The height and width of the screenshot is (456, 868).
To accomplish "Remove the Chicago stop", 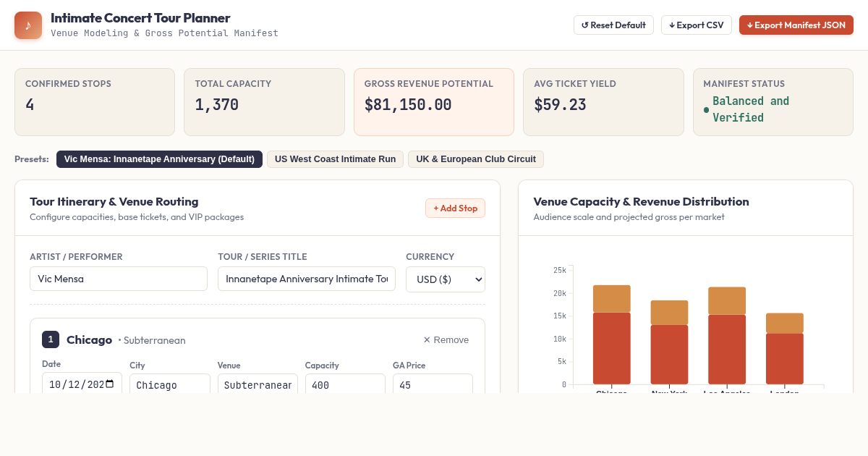I will pos(446,340).
